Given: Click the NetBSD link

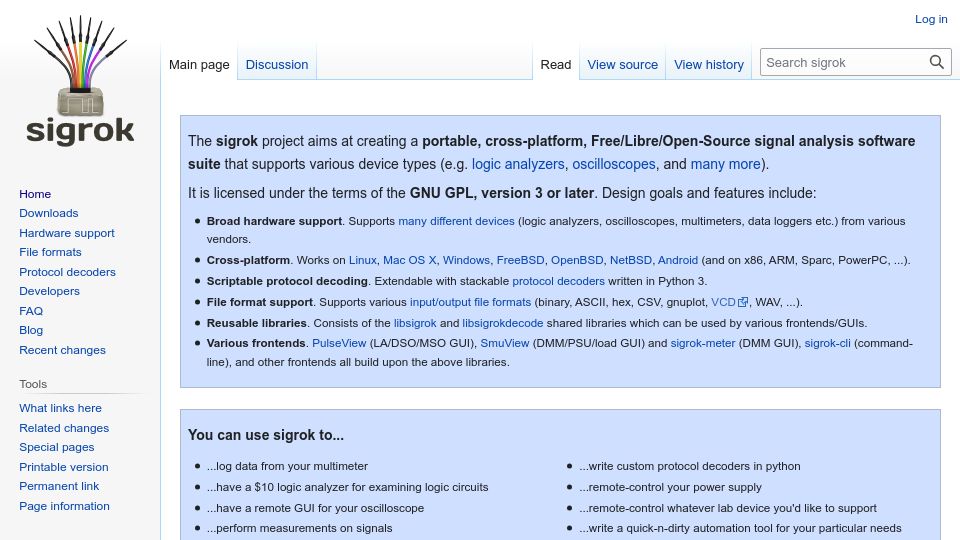Looking at the screenshot, I should [x=631, y=260].
